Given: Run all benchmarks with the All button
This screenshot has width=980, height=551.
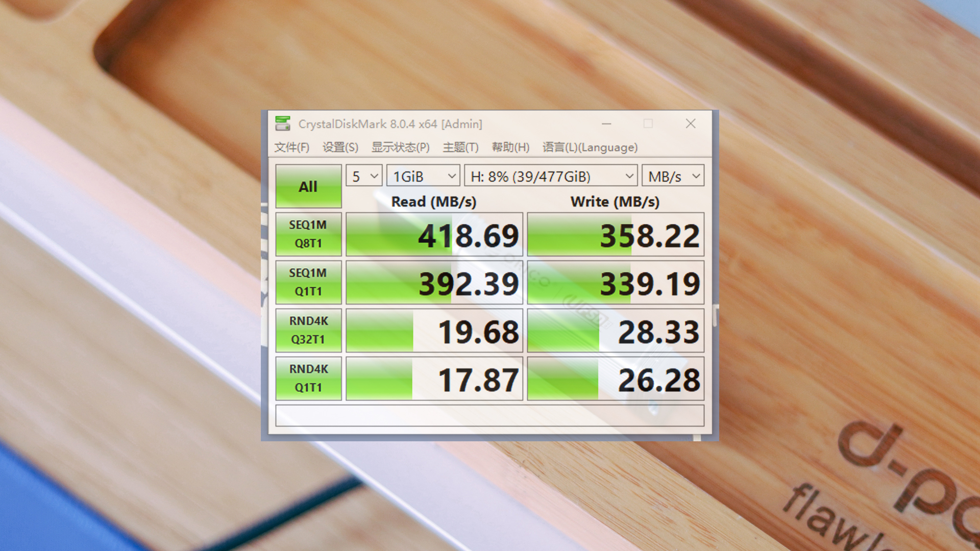Looking at the screenshot, I should point(308,186).
